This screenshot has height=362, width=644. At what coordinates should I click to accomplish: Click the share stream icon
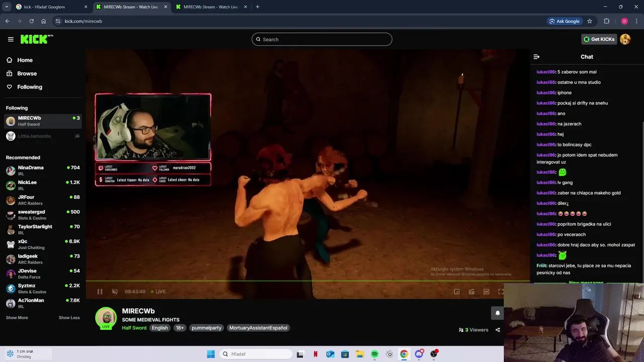click(498, 330)
